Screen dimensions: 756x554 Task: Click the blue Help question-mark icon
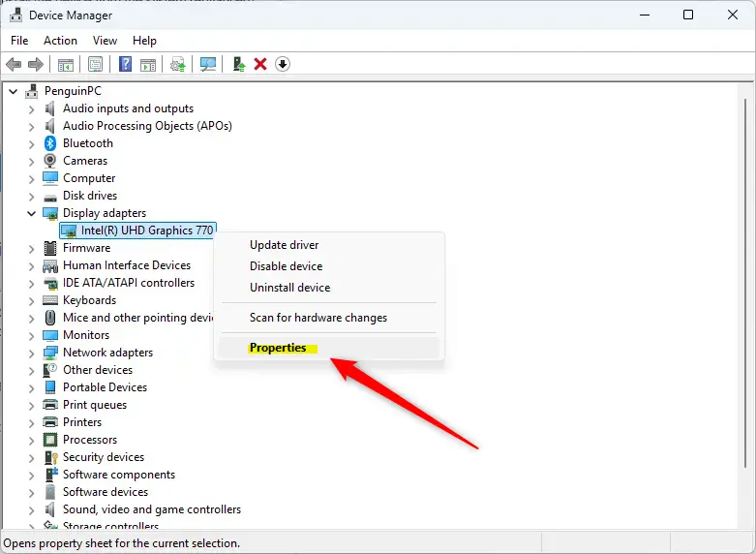pyautogui.click(x=126, y=64)
